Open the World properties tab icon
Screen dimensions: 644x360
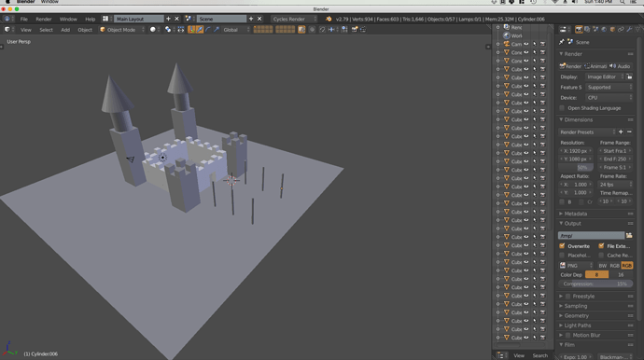point(604,30)
